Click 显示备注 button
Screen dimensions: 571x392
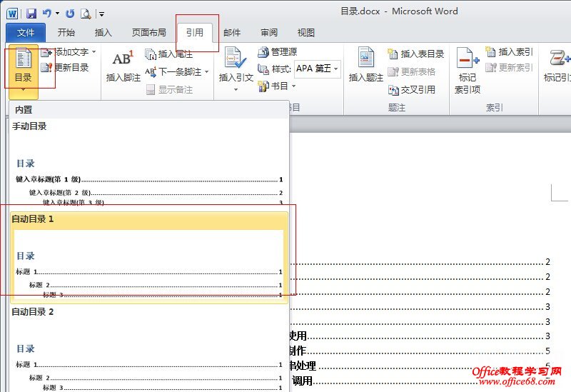tap(169, 90)
